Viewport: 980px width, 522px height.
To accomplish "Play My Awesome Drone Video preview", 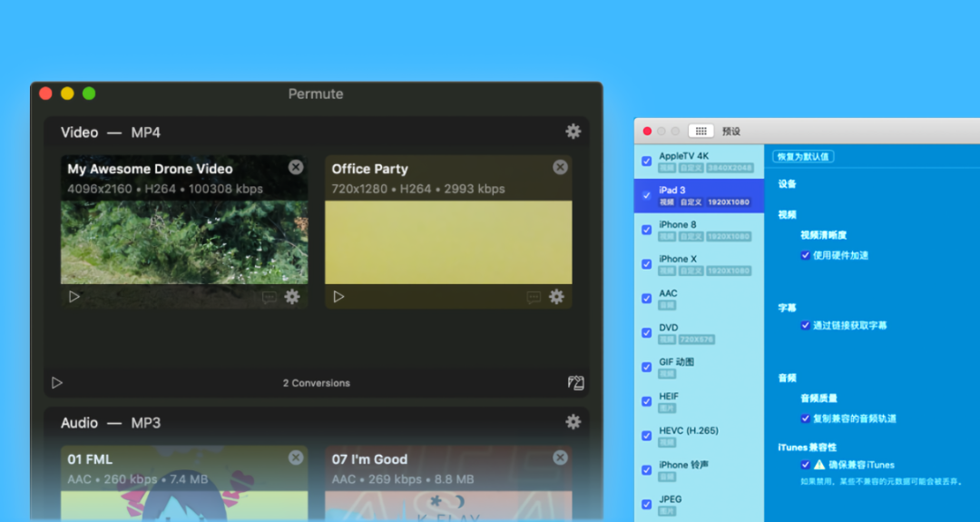I will pos(74,297).
